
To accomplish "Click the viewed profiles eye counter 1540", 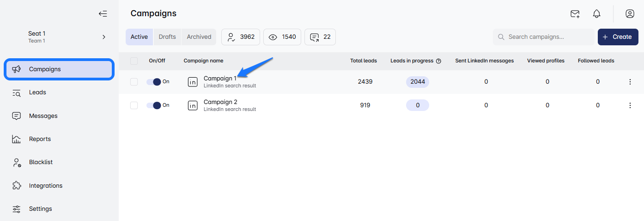I will 282,37.
